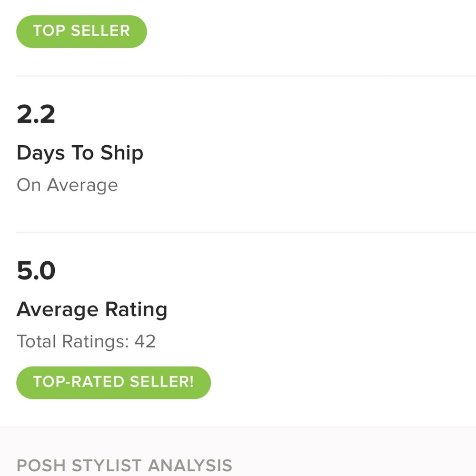
Task: Select the Average Rating heading
Action: pyautogui.click(x=92, y=310)
